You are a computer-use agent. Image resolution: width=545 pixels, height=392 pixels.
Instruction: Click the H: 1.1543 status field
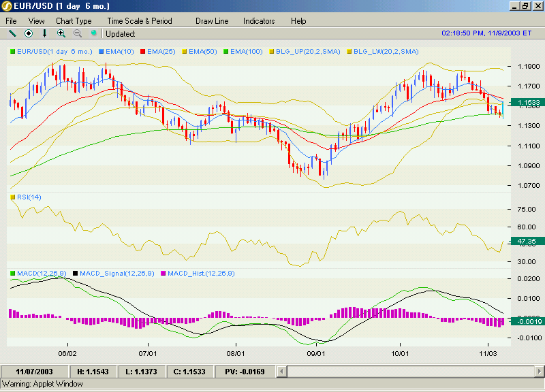pos(93,372)
